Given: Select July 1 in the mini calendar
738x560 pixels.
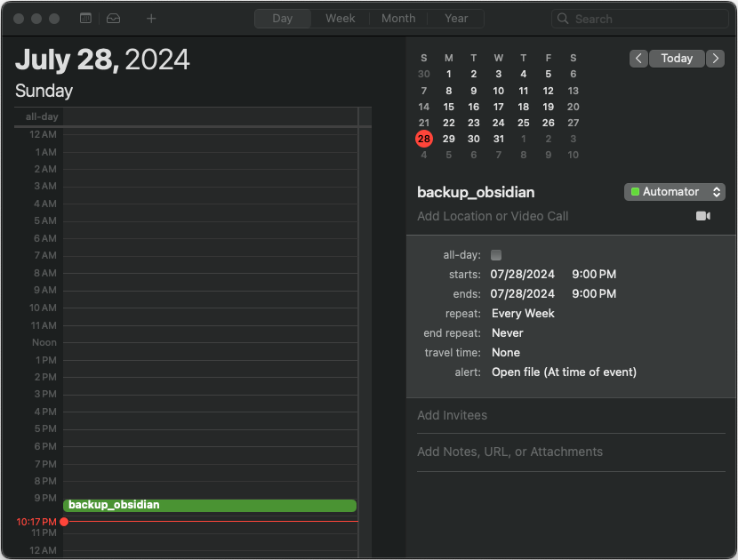Looking at the screenshot, I should click(x=448, y=74).
